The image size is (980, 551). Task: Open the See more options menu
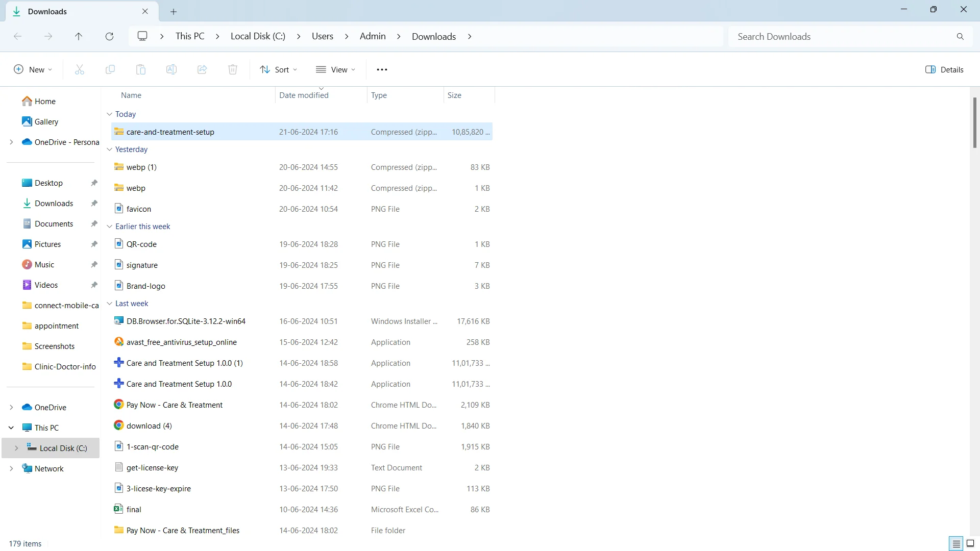[382, 69]
